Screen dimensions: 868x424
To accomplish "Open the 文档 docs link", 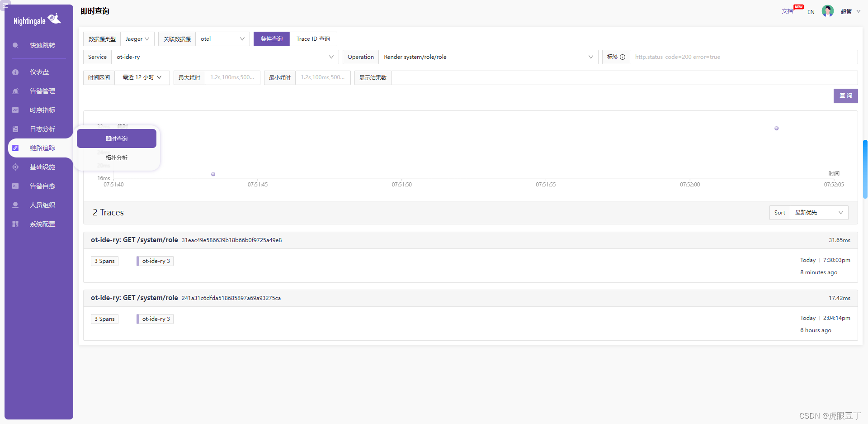I will click(788, 11).
